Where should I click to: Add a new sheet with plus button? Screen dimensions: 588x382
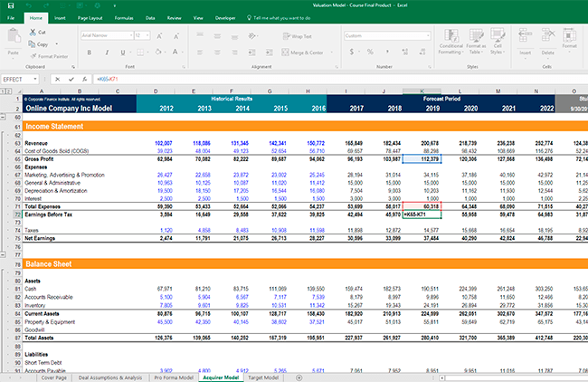[x=299, y=377]
